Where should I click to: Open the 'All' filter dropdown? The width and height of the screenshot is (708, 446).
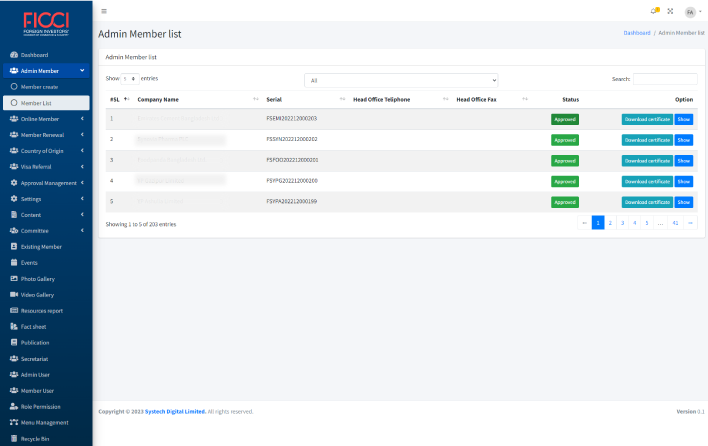click(x=401, y=80)
